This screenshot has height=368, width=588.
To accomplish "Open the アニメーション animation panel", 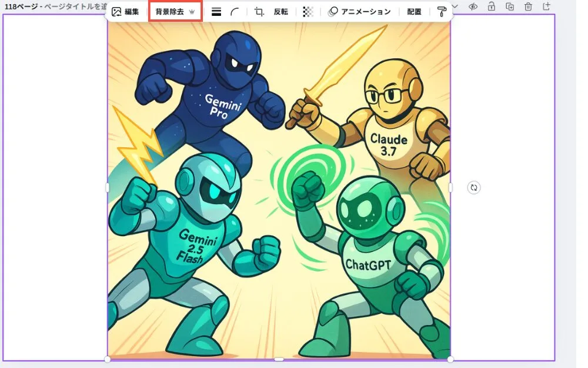I will coord(359,12).
